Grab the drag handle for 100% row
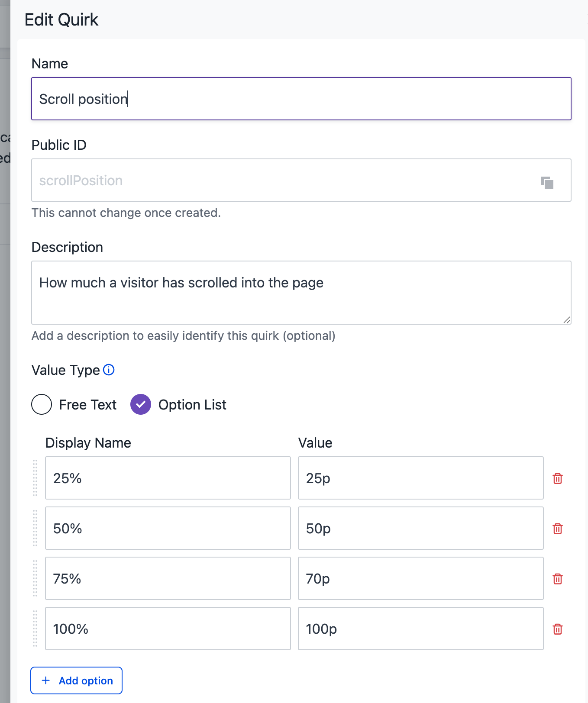Image resolution: width=588 pixels, height=703 pixels. (35, 629)
